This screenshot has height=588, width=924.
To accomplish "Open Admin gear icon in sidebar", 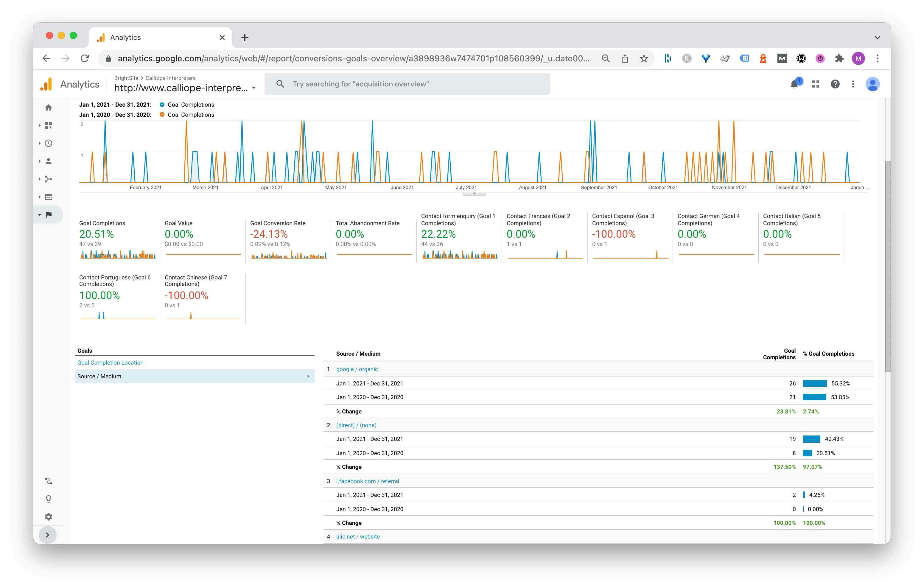I will [48, 517].
